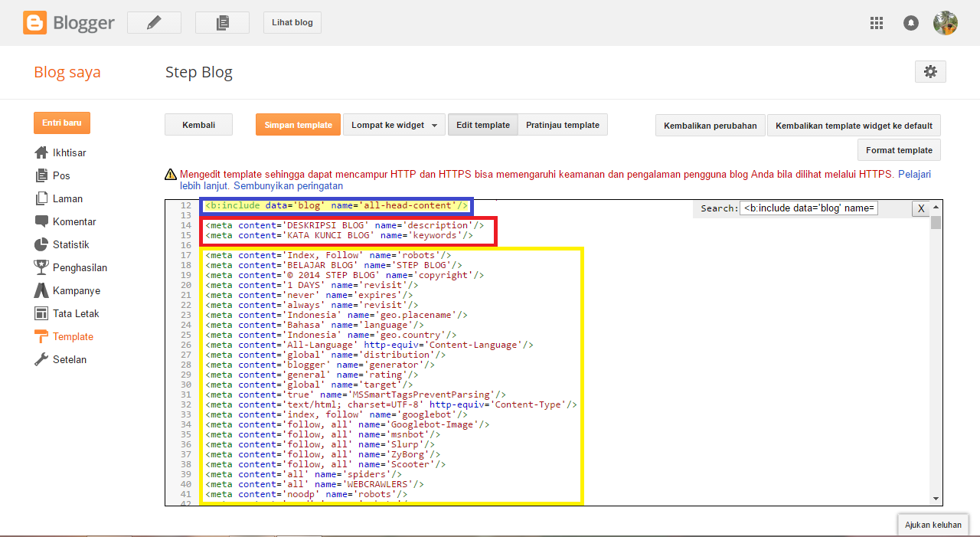Open Tata Letak layout icon
Image resolution: width=980 pixels, height=537 pixels.
[x=42, y=313]
